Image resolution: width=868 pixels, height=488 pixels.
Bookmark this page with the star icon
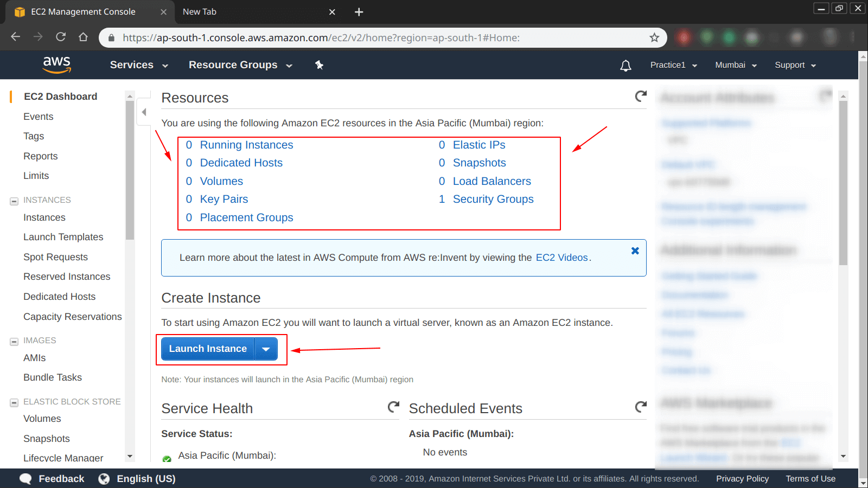pos(654,37)
